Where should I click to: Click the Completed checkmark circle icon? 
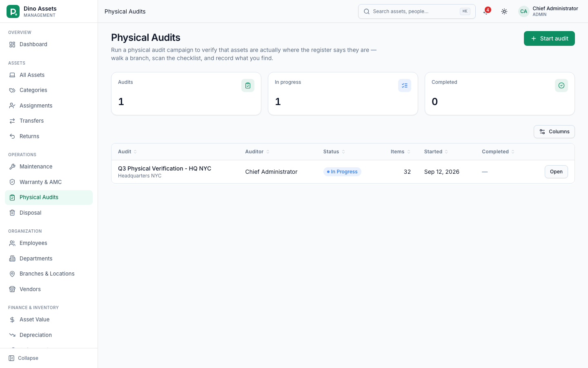[x=561, y=85]
